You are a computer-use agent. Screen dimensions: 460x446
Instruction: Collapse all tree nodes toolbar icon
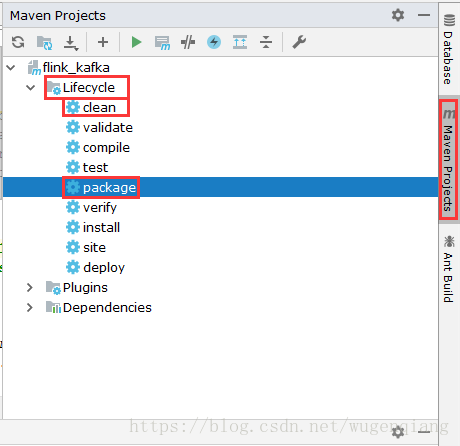click(266, 42)
